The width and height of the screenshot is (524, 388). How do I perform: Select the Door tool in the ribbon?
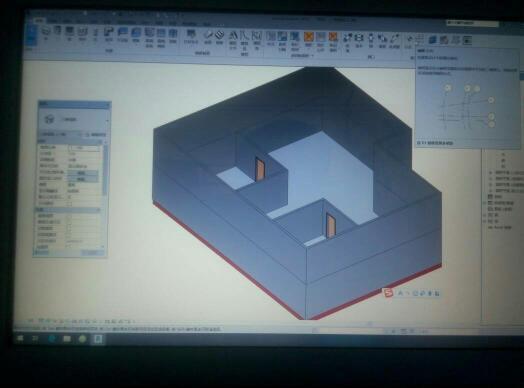[x=58, y=32]
